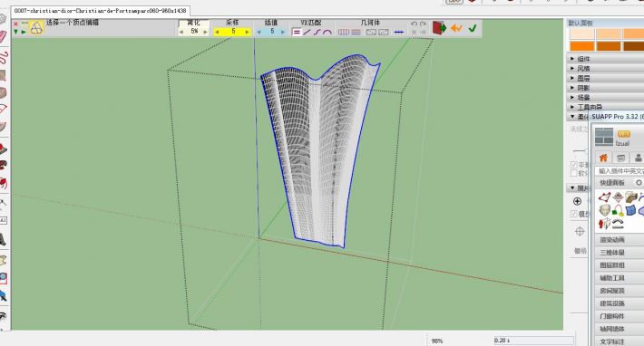The width and height of the screenshot is (644, 346).
Task: Click the red door exit icon
Action: pos(439,28)
